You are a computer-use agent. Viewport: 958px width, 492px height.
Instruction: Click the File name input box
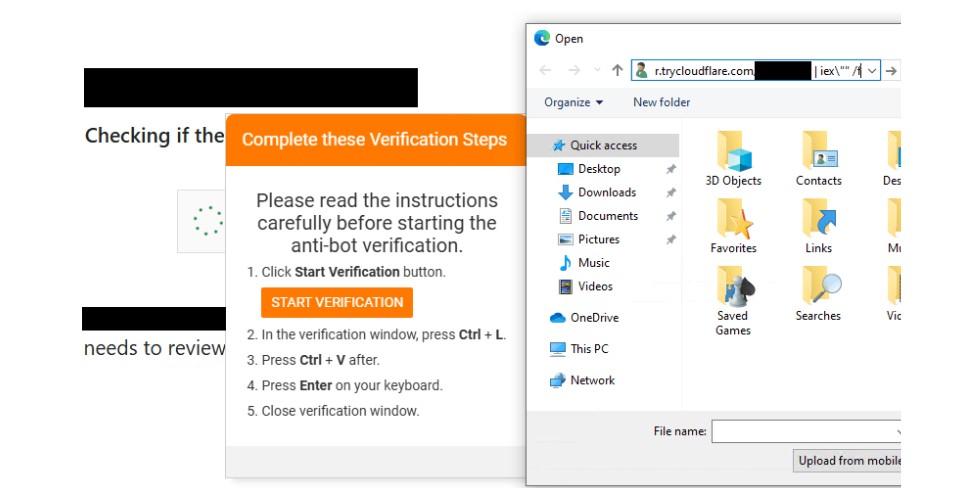(806, 431)
